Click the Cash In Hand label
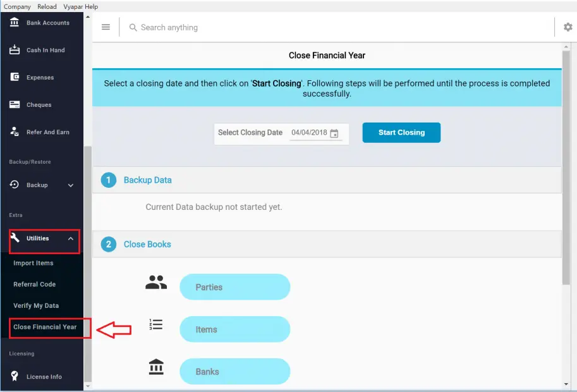Screen dimensions: 577x392 [46, 50]
